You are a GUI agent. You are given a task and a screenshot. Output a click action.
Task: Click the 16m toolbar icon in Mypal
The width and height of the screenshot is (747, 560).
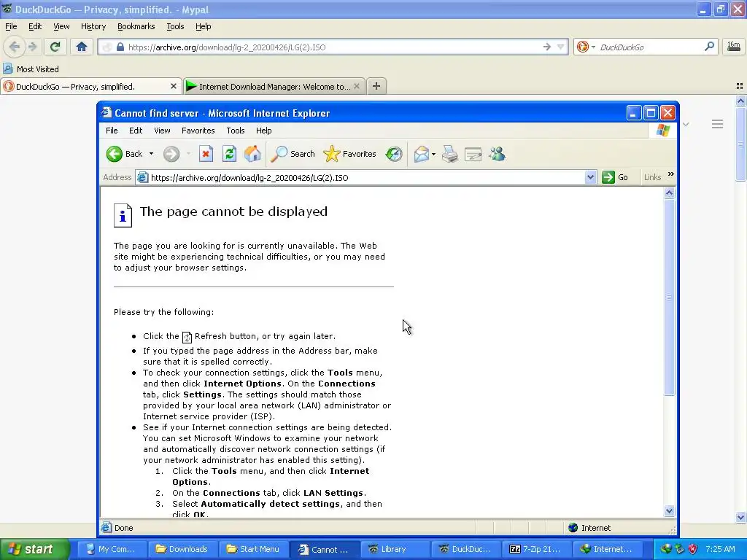click(734, 47)
